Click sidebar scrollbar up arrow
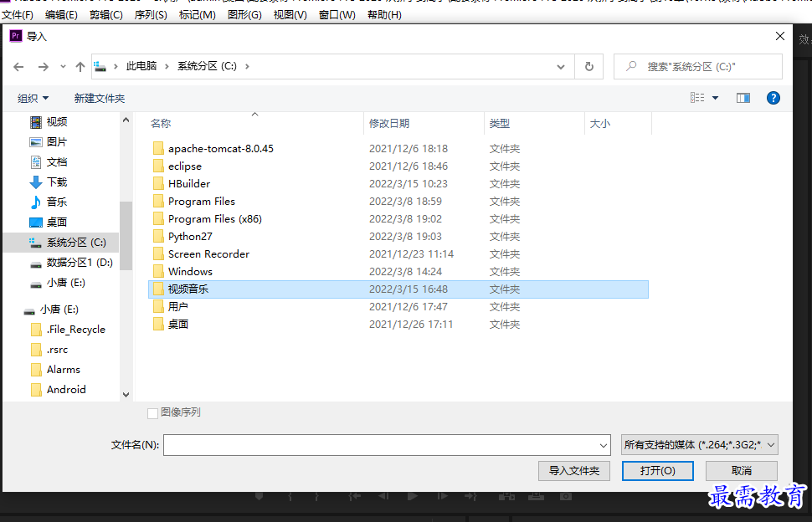The height and width of the screenshot is (522, 812). point(126,120)
